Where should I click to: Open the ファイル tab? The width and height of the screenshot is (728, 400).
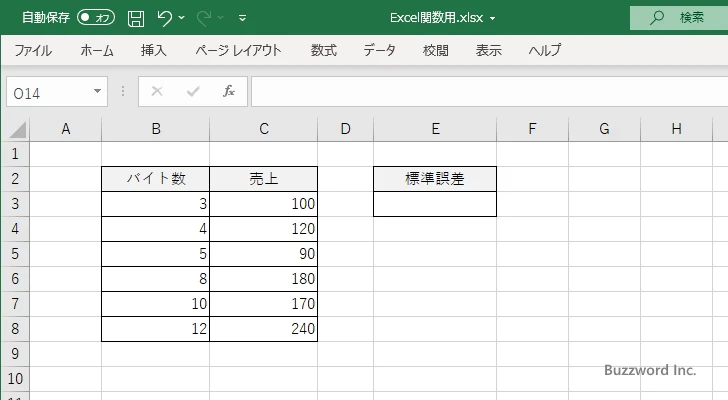click(x=33, y=50)
